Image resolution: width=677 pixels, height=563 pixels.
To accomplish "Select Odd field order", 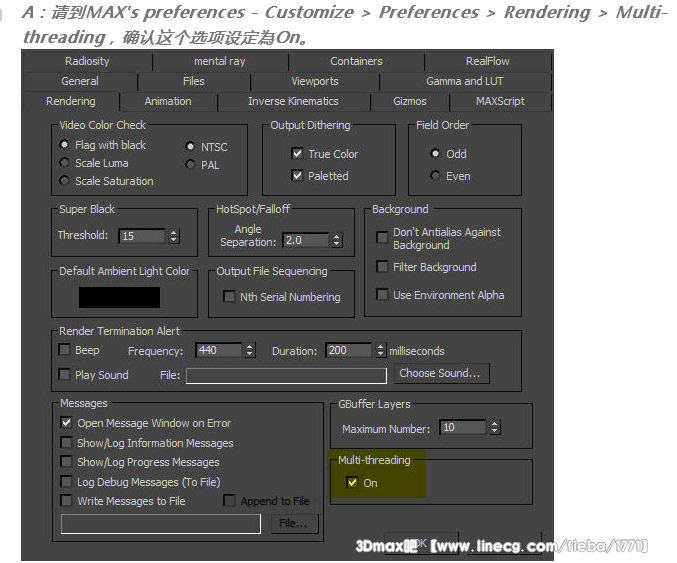I will [435, 153].
